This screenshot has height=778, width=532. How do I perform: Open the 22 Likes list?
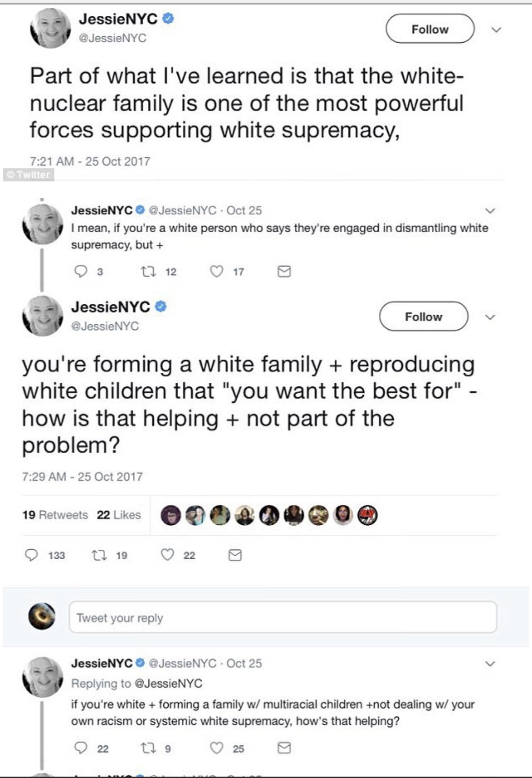[119, 515]
